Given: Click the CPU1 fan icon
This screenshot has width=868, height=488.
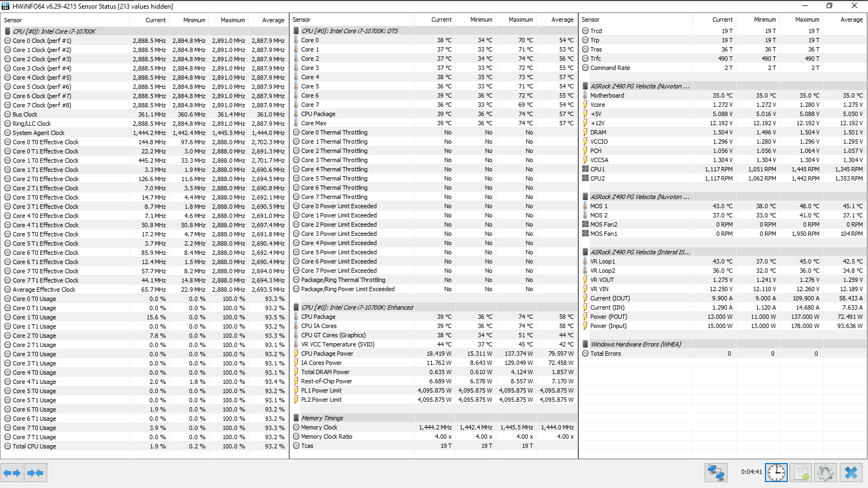Looking at the screenshot, I should [x=585, y=169].
